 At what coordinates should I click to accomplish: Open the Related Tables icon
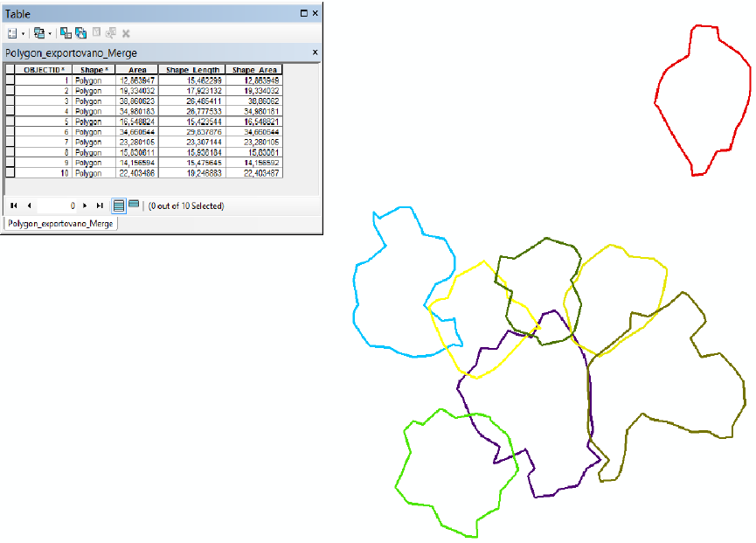coord(39,33)
